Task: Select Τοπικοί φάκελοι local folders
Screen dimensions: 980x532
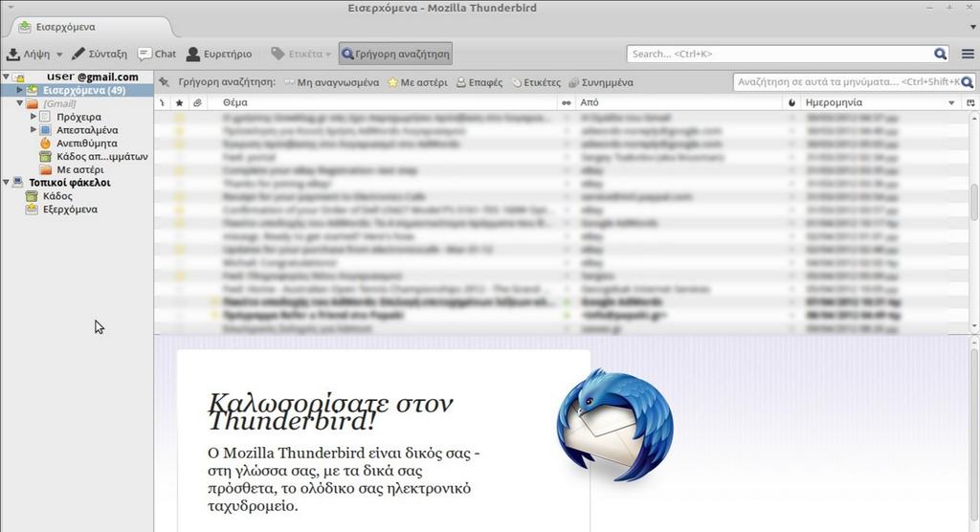Action: coord(69,183)
